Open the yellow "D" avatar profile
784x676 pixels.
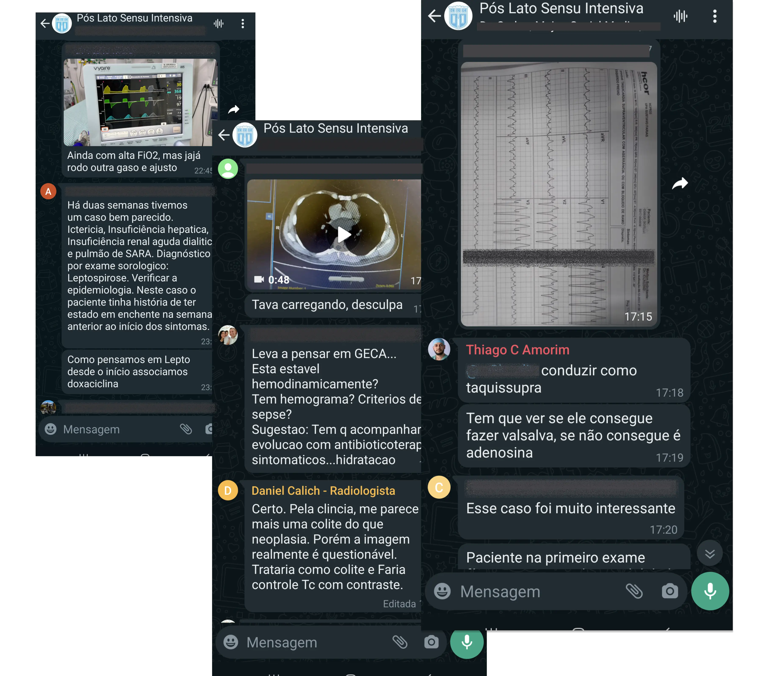click(228, 491)
